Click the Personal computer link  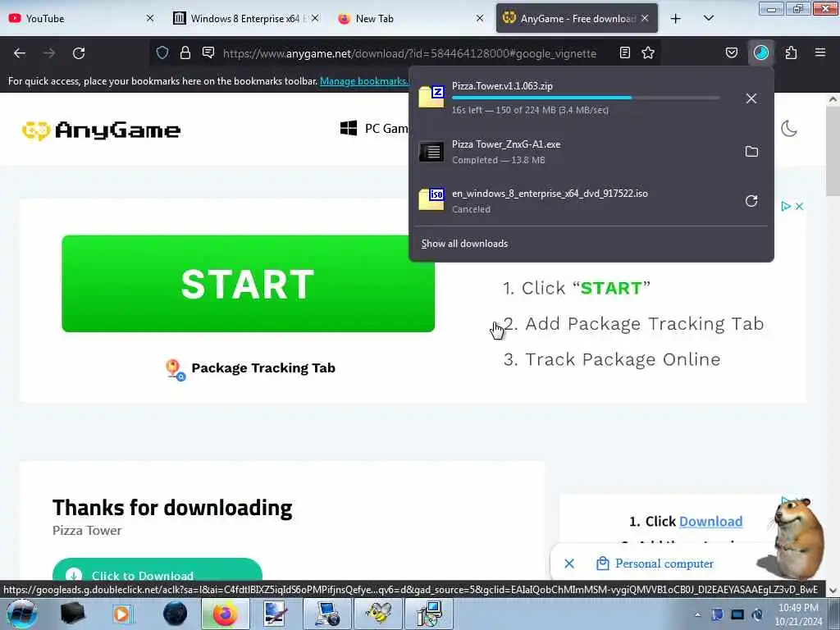[x=664, y=564]
